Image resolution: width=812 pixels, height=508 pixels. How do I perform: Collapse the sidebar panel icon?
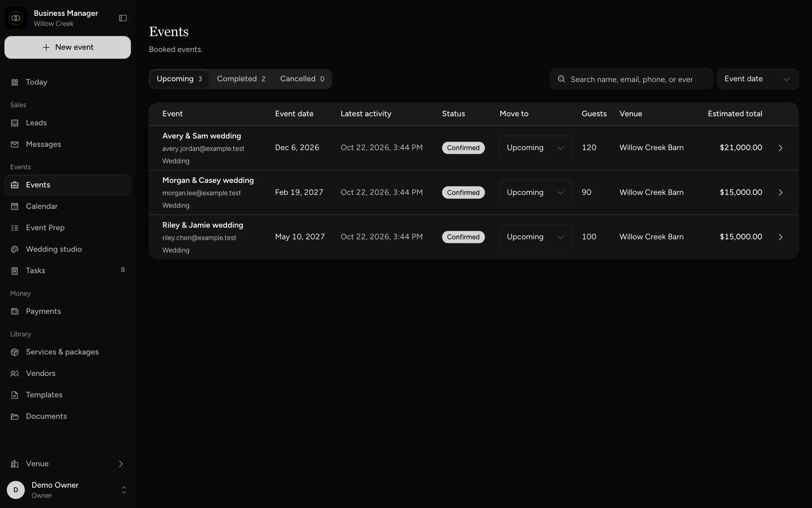tap(123, 18)
